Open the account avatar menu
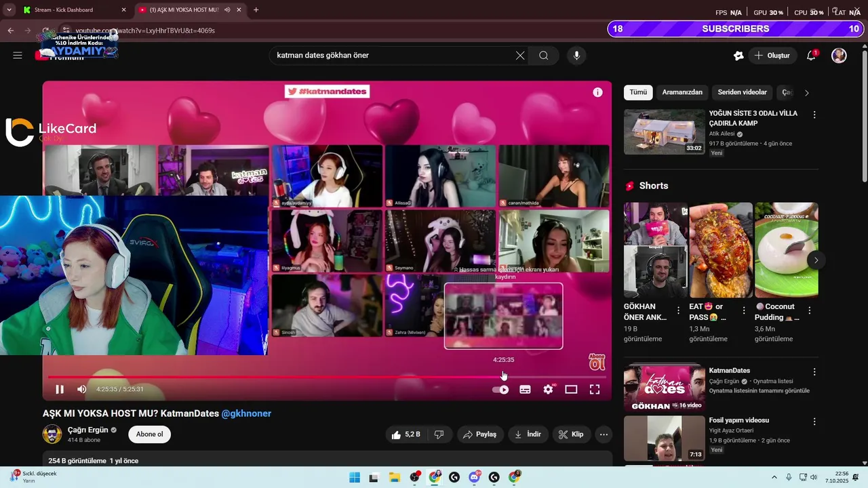This screenshot has width=868, height=488. pos(839,56)
